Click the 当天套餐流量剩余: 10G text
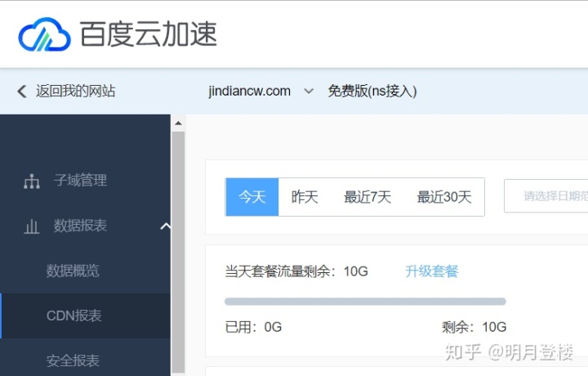Image resolution: width=588 pixels, height=376 pixels. click(296, 271)
